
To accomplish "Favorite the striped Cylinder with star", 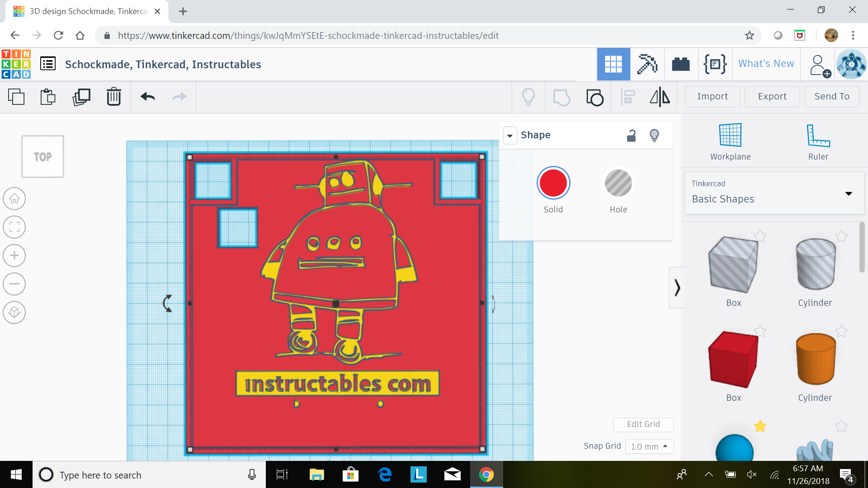I will [841, 236].
